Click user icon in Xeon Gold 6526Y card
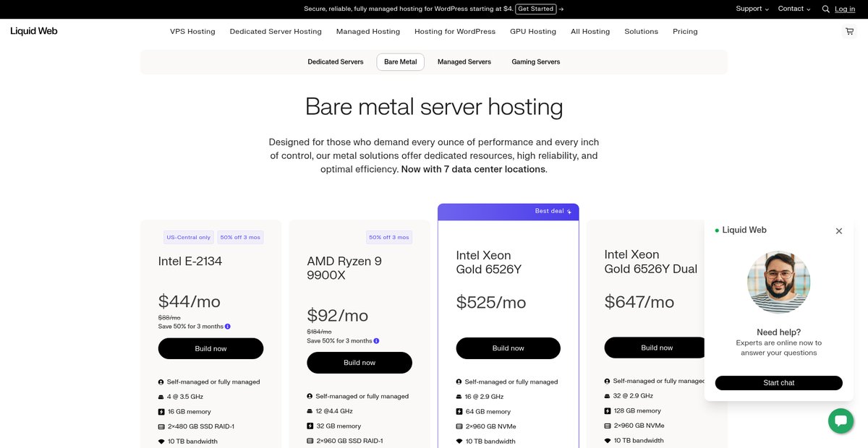868x448 pixels. point(459,382)
